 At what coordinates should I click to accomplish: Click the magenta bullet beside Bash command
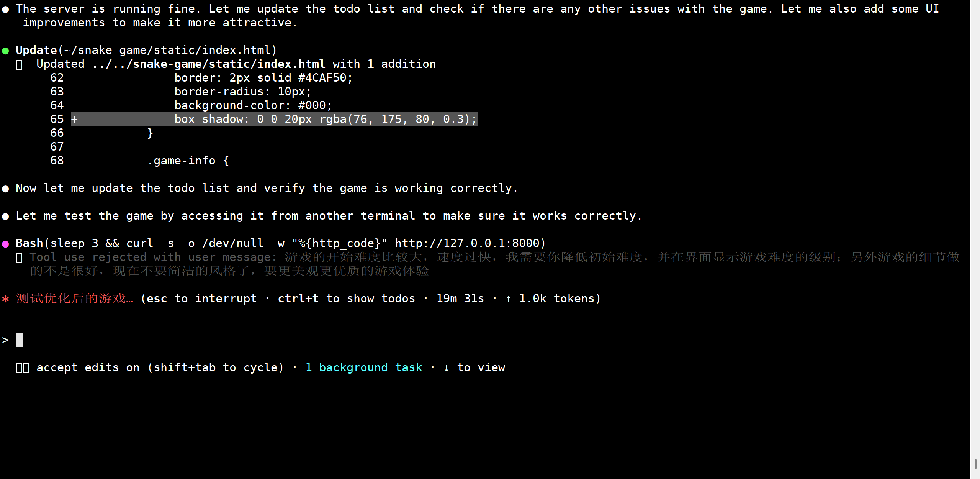(x=5, y=244)
